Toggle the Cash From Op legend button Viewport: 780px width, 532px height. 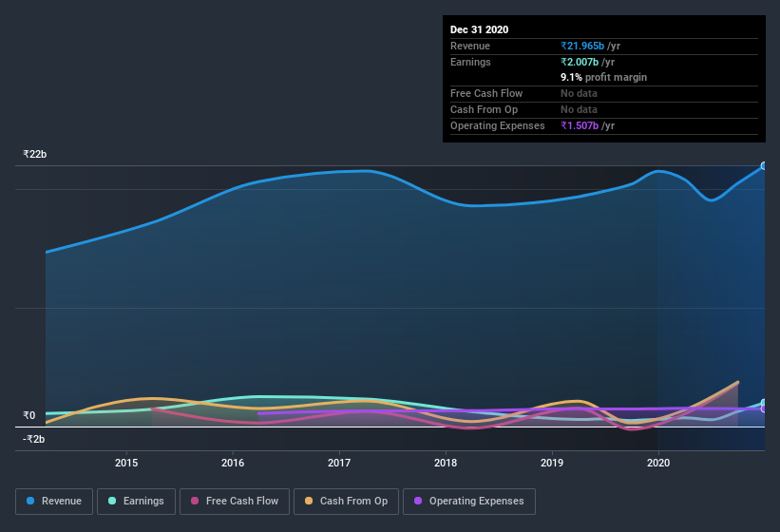coord(346,502)
